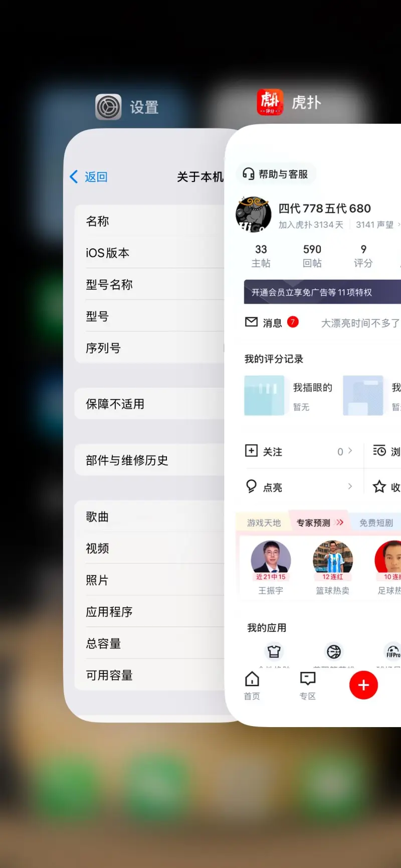Open 我插眼的 rating record thumbnail
The image size is (401, 868).
tap(264, 396)
